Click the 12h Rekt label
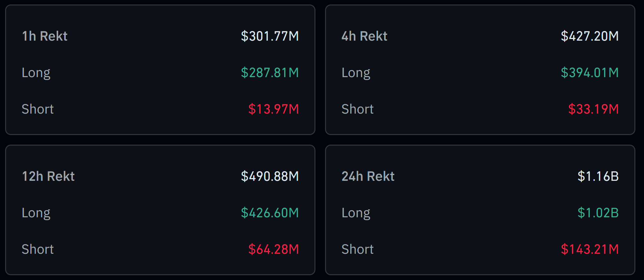This screenshot has width=644, height=280. [48, 176]
